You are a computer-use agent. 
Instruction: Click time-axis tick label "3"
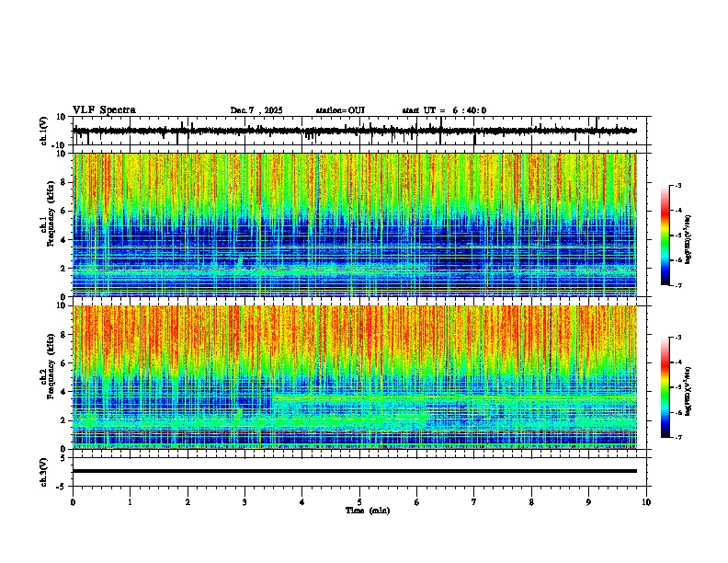245,502
